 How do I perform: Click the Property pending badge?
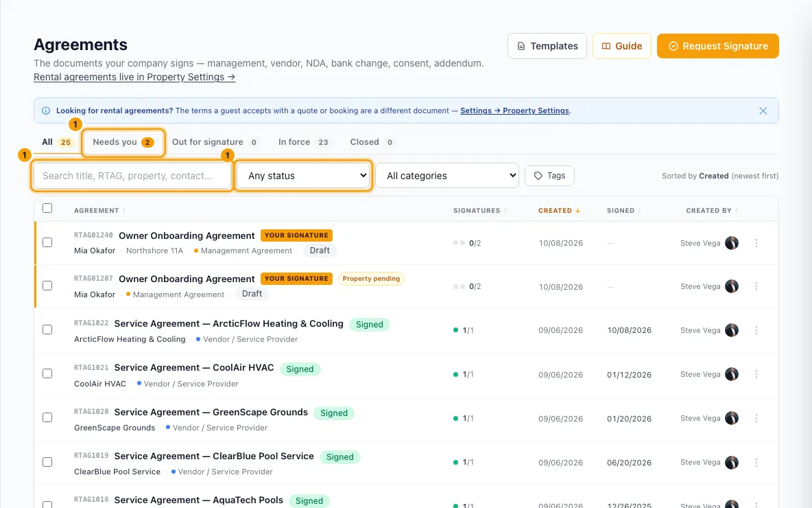[x=371, y=279]
